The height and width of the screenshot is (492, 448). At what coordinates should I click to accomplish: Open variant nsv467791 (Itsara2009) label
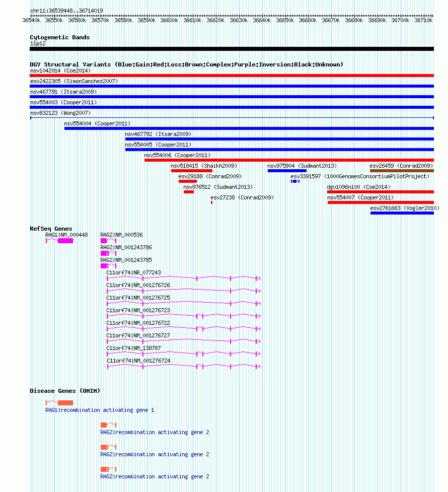[63, 92]
